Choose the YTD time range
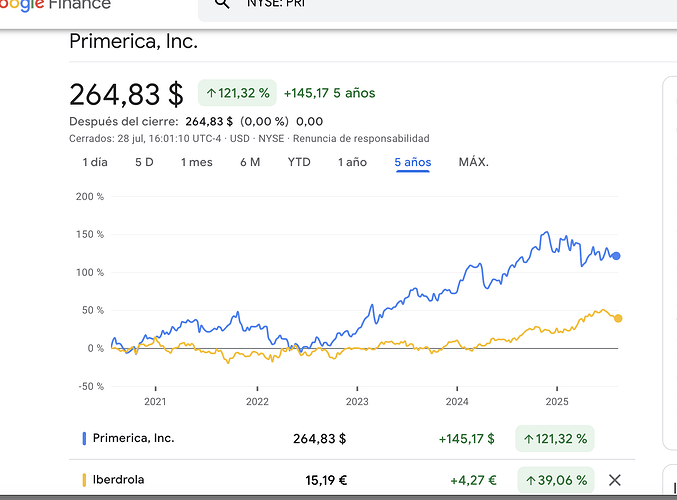 pos(299,162)
